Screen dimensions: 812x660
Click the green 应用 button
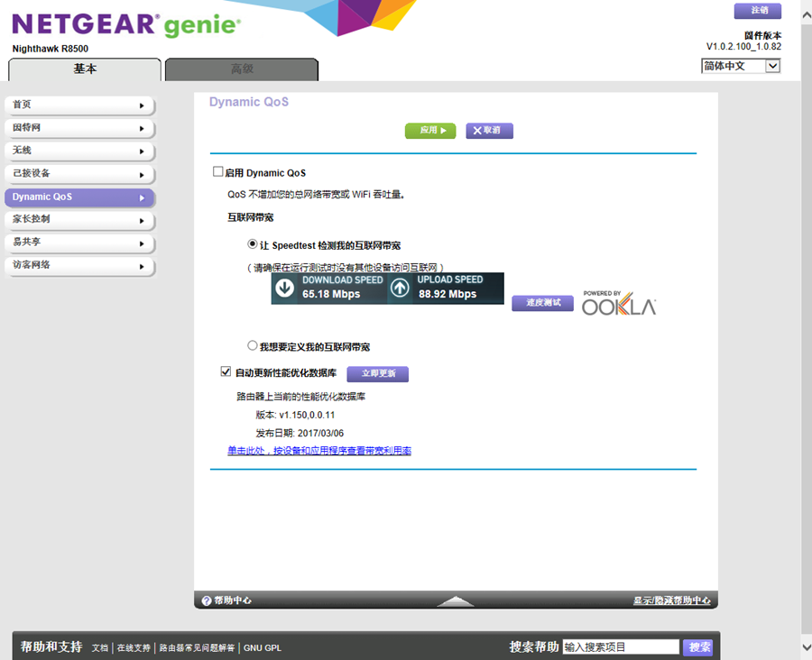pos(430,131)
